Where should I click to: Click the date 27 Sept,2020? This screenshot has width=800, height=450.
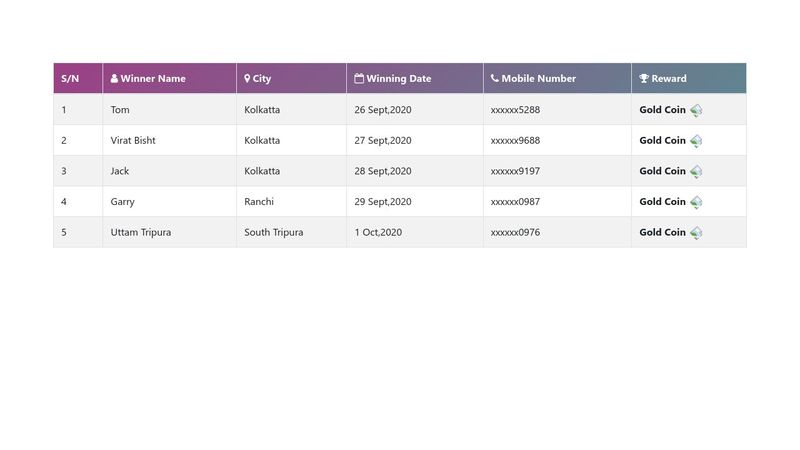pos(383,140)
